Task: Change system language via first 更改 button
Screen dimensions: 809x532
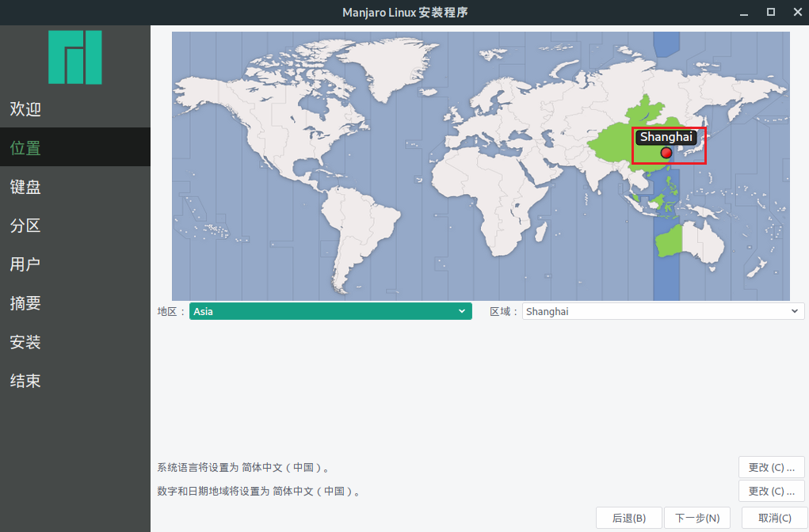Action: [x=771, y=467]
